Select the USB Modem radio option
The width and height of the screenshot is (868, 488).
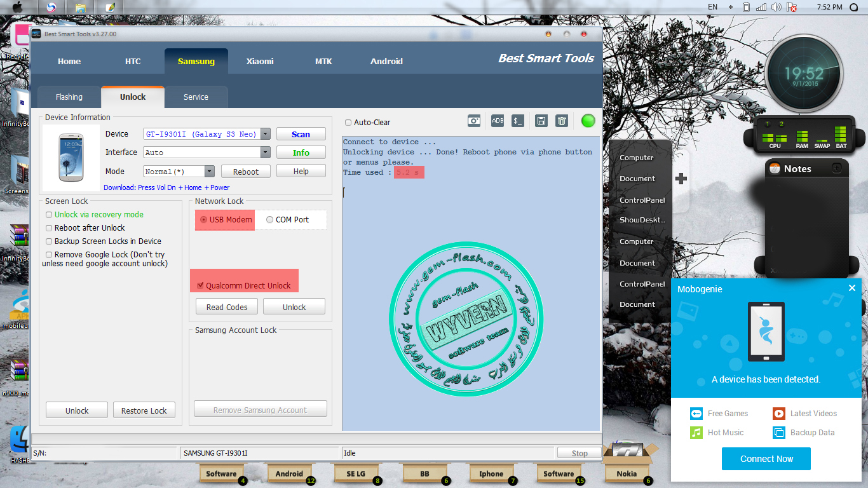click(203, 220)
